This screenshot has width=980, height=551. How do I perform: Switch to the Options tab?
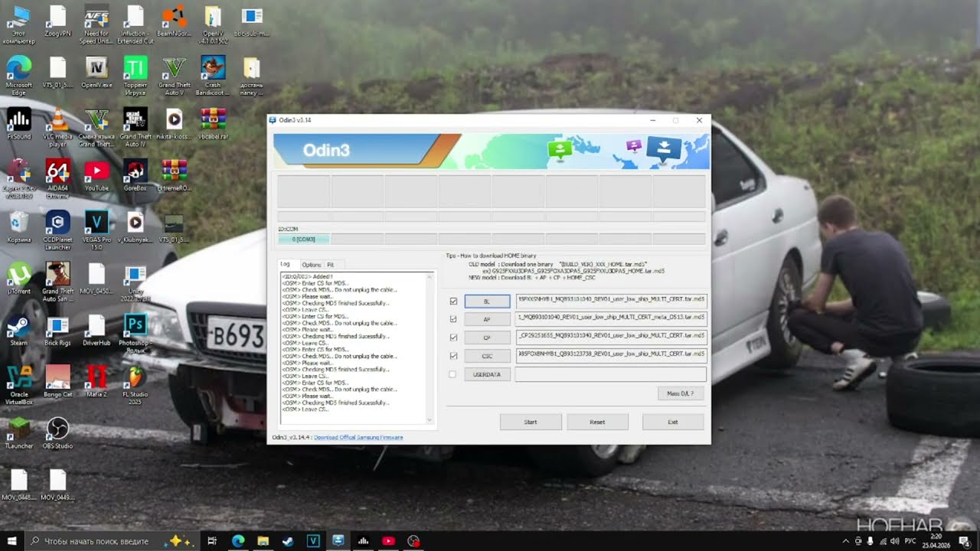(312, 265)
